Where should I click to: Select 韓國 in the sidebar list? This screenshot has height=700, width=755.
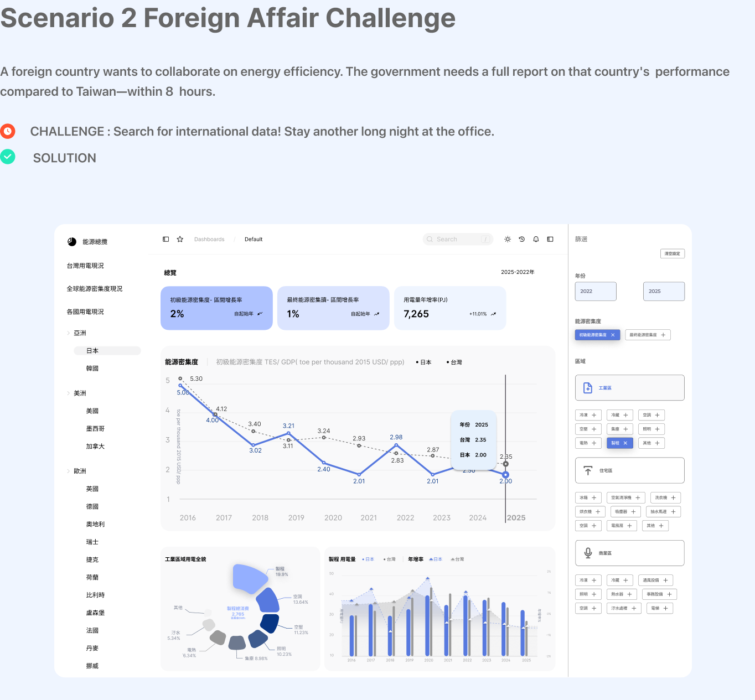point(92,369)
